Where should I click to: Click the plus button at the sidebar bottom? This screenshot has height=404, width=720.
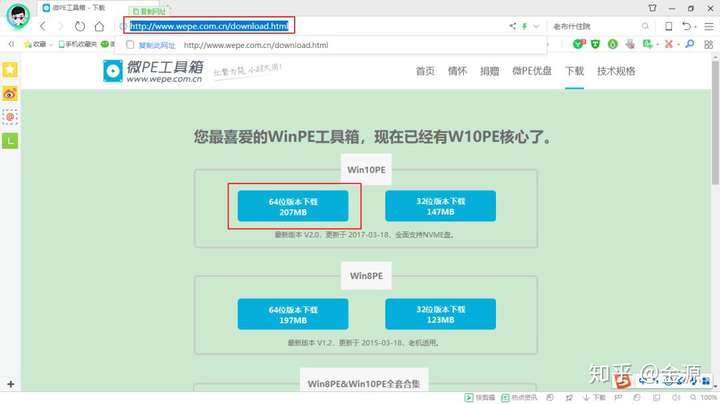click(x=11, y=384)
